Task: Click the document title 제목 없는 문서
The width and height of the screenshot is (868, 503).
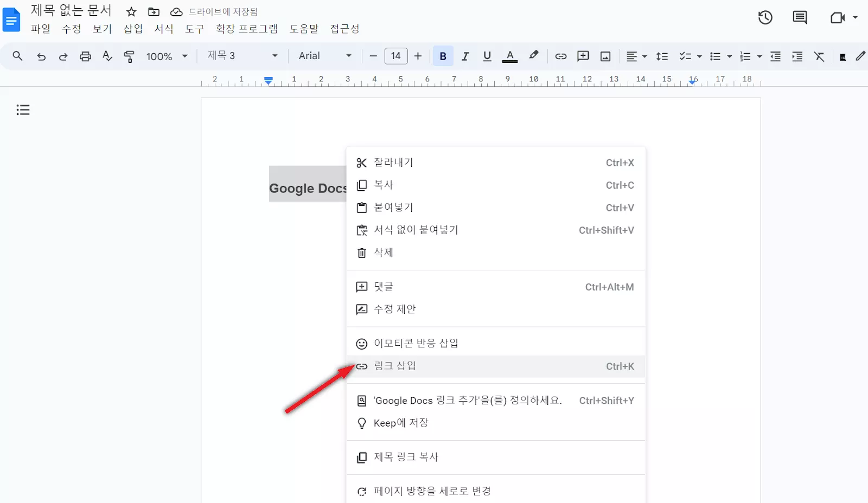Action: point(71,10)
